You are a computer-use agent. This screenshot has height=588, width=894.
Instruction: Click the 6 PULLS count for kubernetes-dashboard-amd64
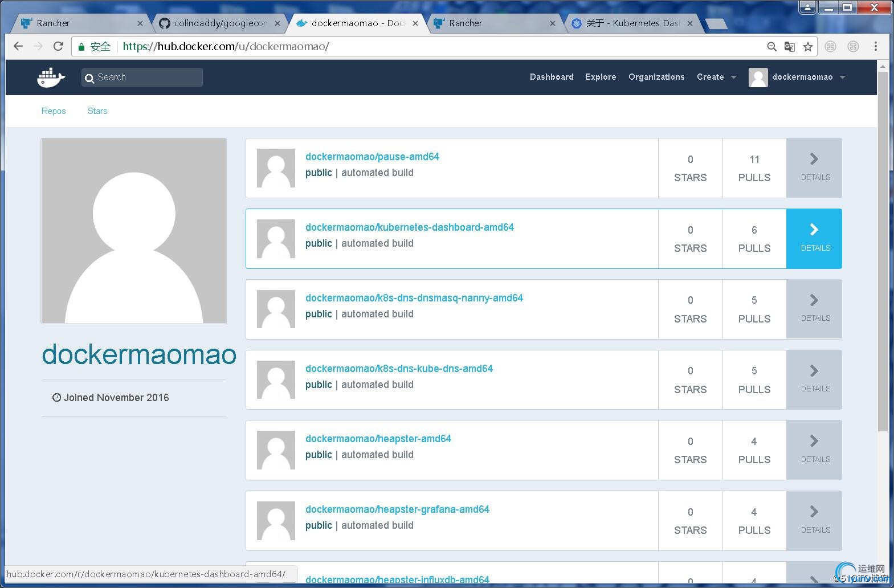tap(754, 239)
